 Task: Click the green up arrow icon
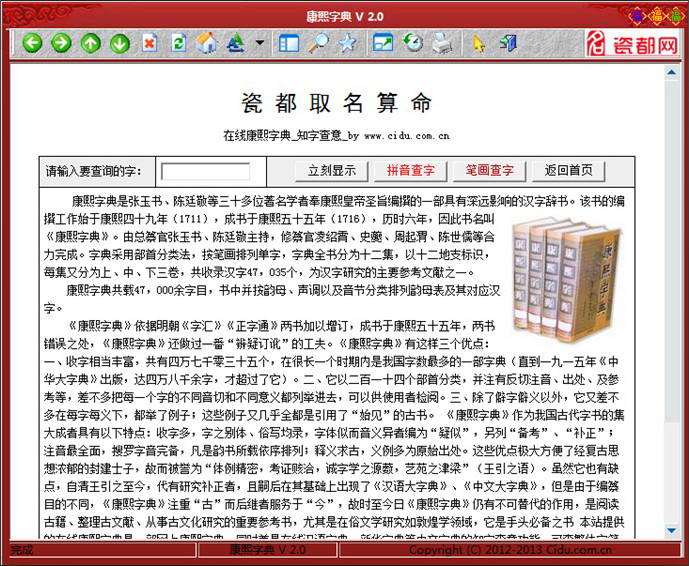pos(91,43)
